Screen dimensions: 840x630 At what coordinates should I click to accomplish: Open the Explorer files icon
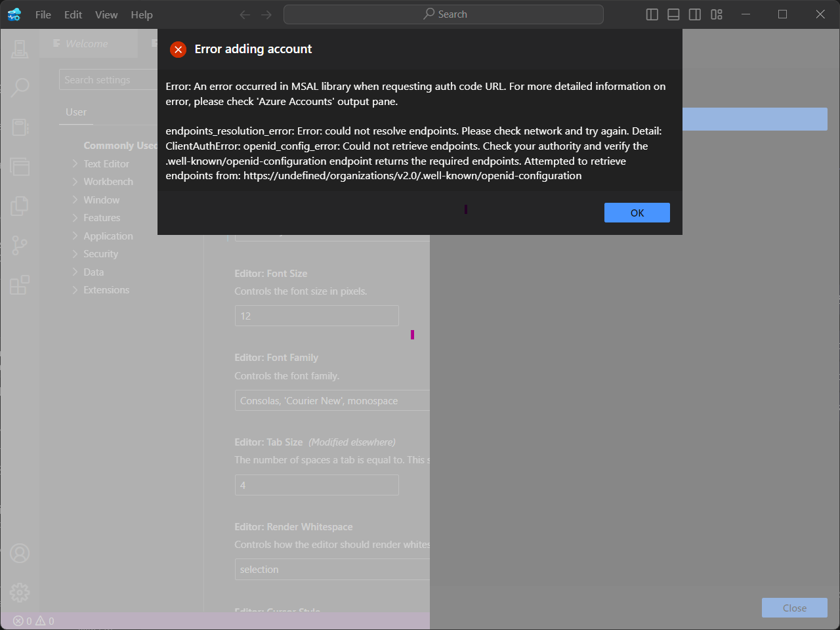(x=20, y=206)
